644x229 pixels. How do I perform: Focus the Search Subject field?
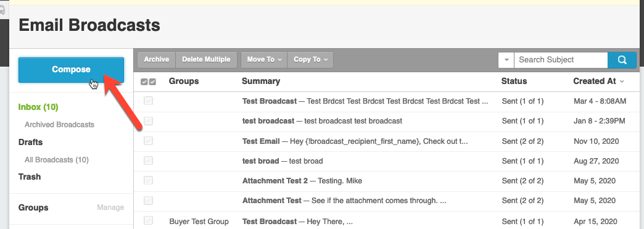(561, 60)
